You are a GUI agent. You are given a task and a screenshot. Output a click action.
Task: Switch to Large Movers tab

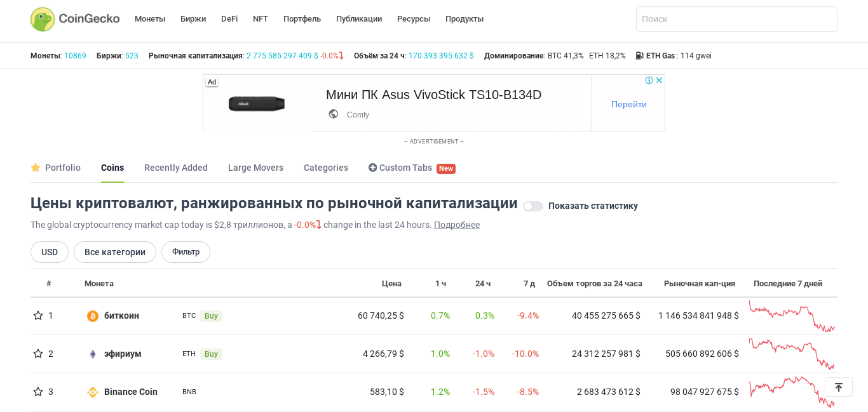(x=255, y=168)
